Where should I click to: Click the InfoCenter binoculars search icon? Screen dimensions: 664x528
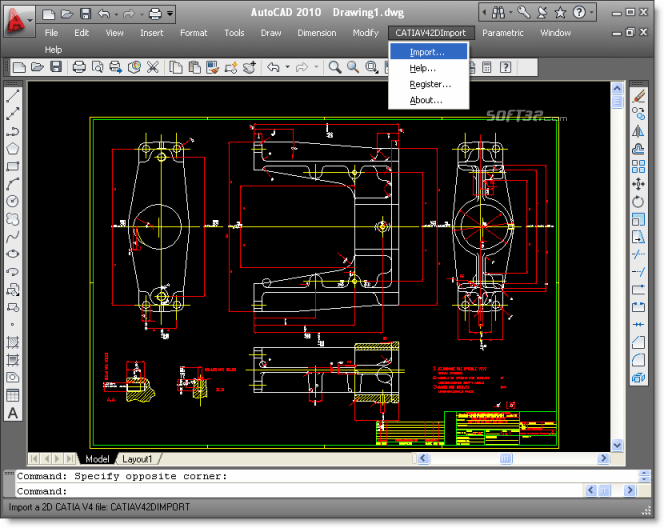[498, 13]
